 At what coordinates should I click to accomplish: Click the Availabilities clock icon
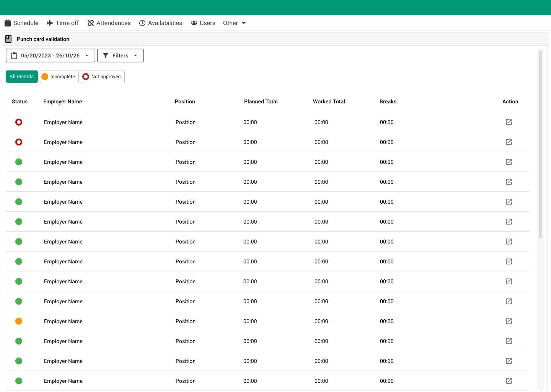142,23
